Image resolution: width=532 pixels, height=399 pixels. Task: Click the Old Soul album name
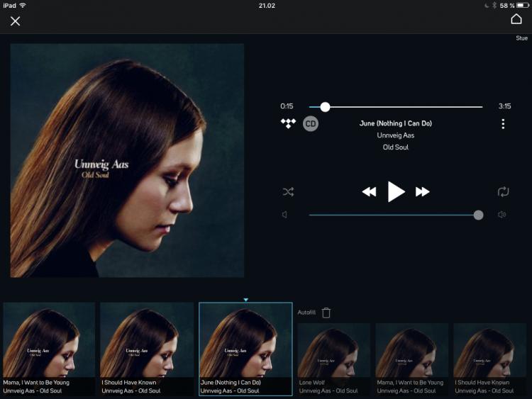click(396, 147)
